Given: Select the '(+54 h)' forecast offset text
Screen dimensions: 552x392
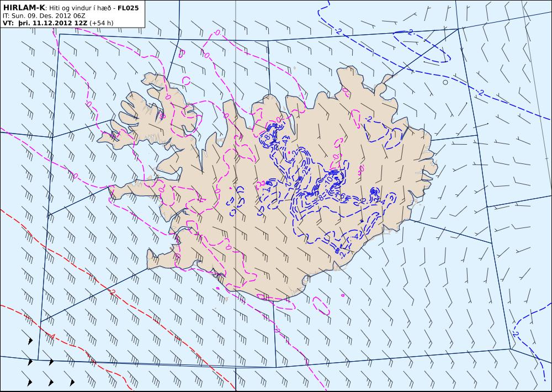Looking at the screenshot, I should coord(102,23).
